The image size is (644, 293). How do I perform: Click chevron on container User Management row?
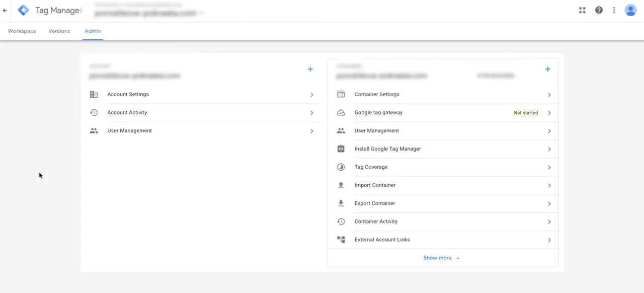point(549,131)
